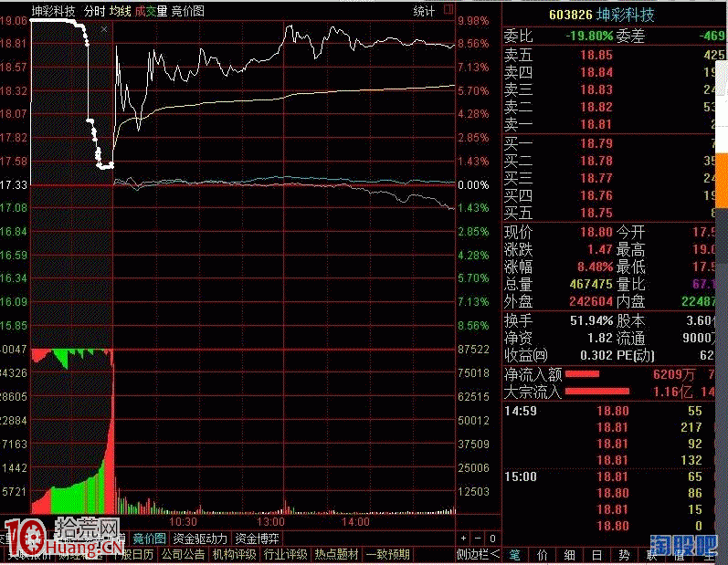This screenshot has height=565, width=728.
Task: Click the 10:30 time axis label
Action: point(183,522)
